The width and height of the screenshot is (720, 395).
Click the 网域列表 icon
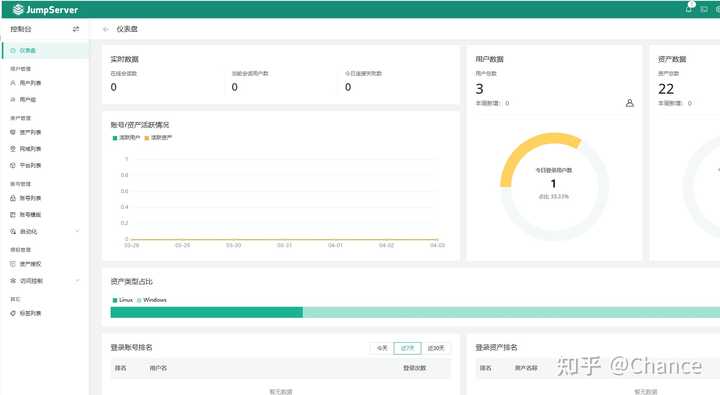click(13, 149)
